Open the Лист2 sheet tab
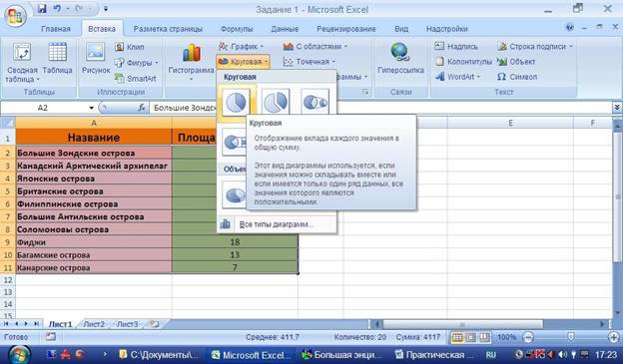 pos(94,324)
